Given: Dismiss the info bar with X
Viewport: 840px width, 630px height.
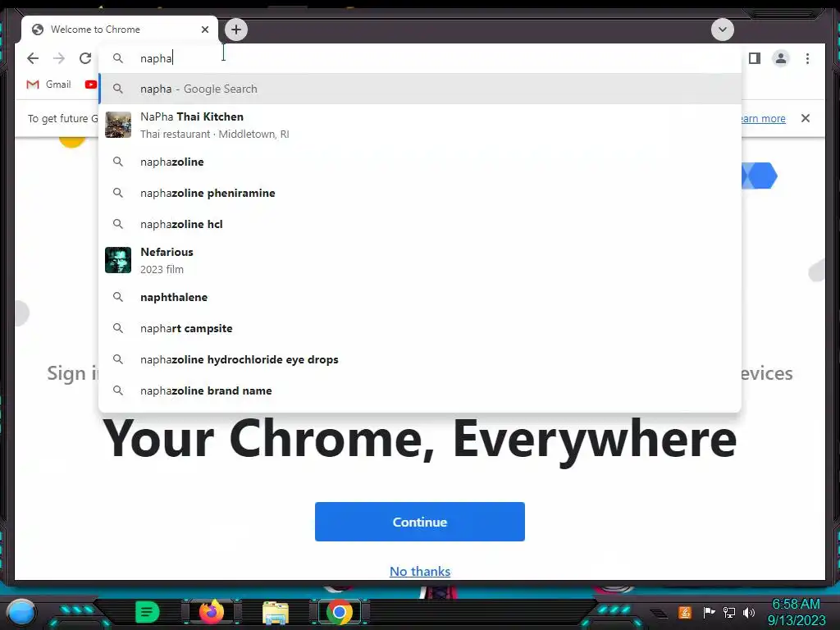Looking at the screenshot, I should tap(806, 118).
